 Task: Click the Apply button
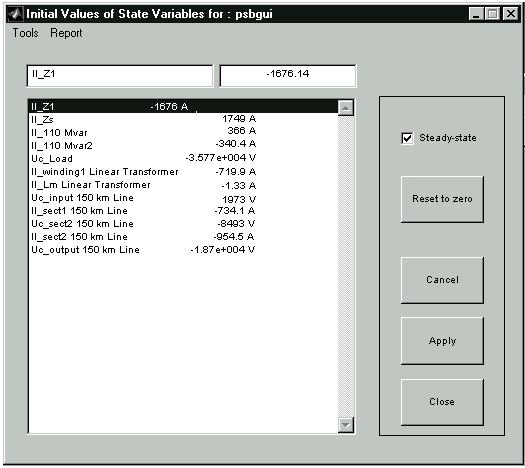click(442, 341)
